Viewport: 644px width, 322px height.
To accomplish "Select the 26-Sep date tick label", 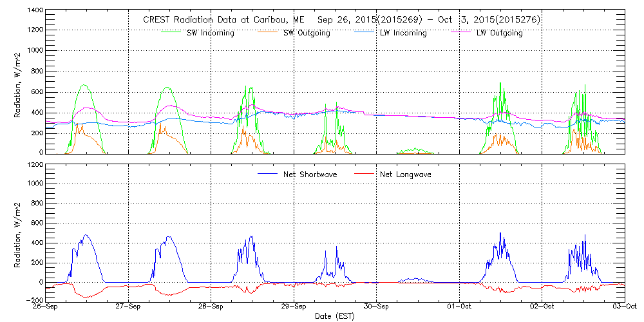I will point(46,307).
